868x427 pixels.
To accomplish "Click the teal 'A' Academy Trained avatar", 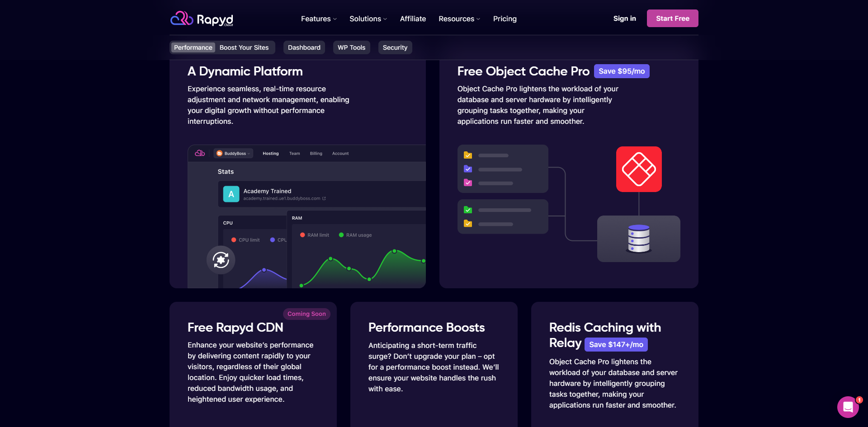I will [x=231, y=194].
